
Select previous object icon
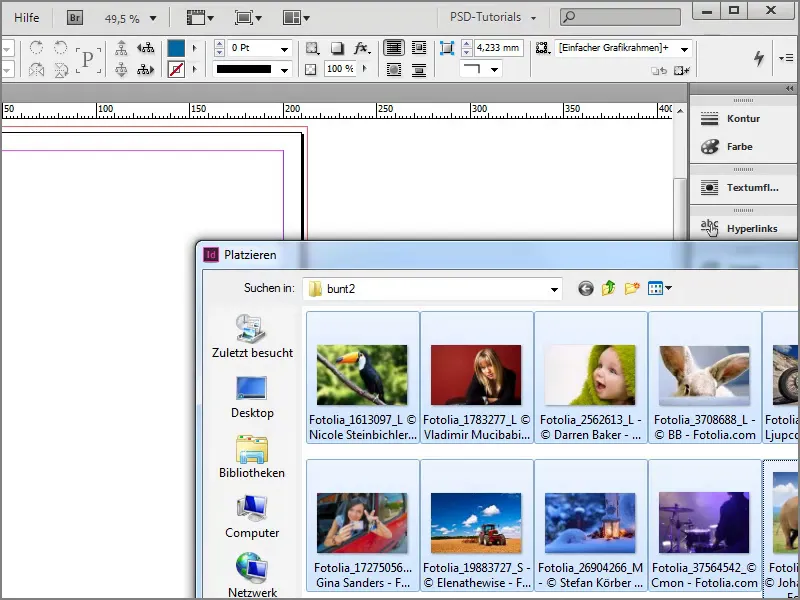146,48
